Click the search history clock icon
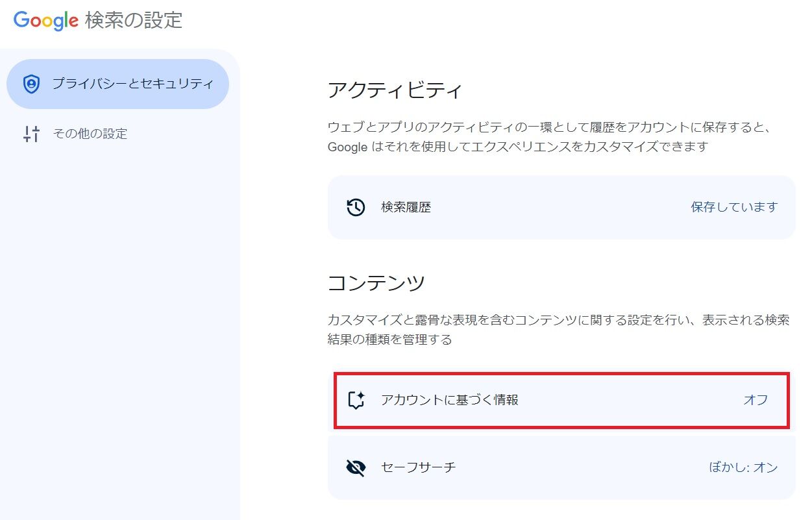This screenshot has width=812, height=520. [x=356, y=207]
